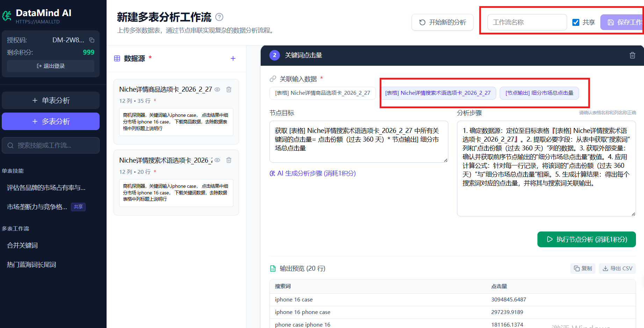Select the 多表分析 menu item
Image resolution: width=644 pixels, height=328 pixels.
pyautogui.click(x=51, y=121)
